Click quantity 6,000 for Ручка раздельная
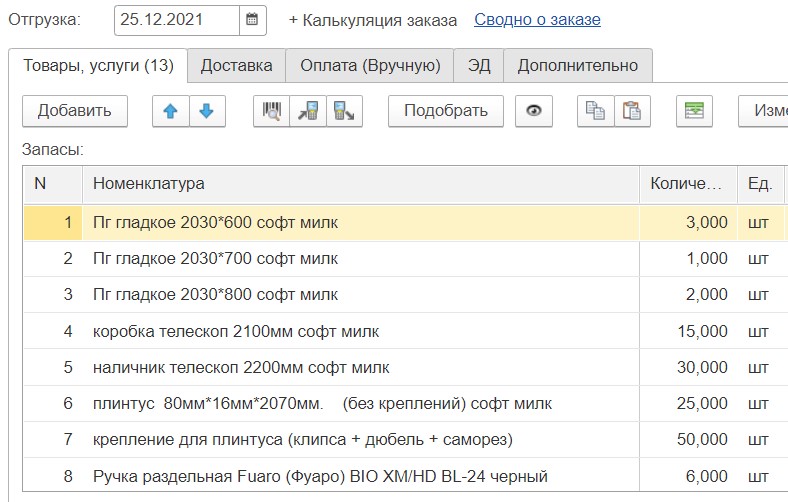788x502 pixels. [x=688, y=476]
